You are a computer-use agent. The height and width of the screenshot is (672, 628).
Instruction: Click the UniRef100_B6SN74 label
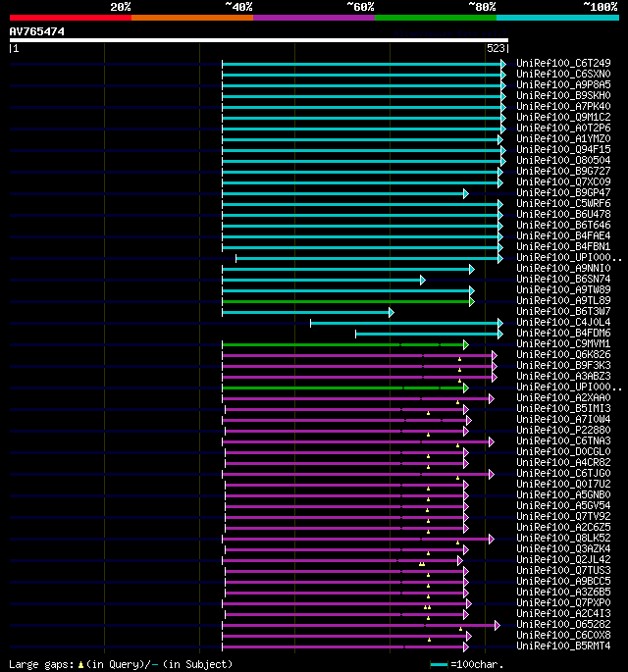pos(563,279)
